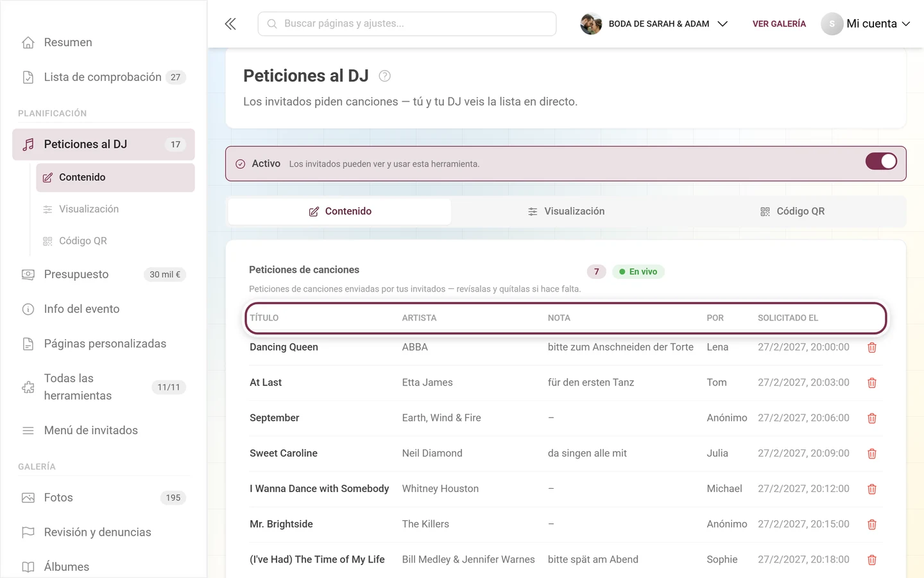The image size is (924, 578).
Task: Expand the Mi cuenta menu
Action: [866, 24]
